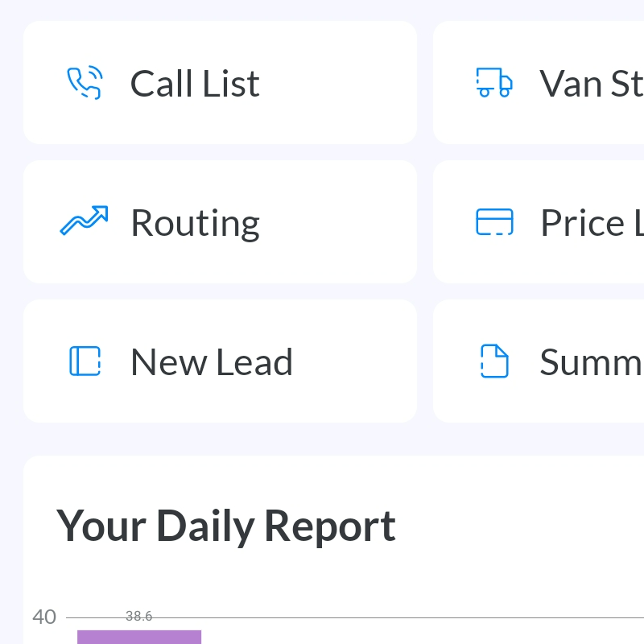Click the phone icon for Call List
The image size is (644, 644).
point(85,83)
